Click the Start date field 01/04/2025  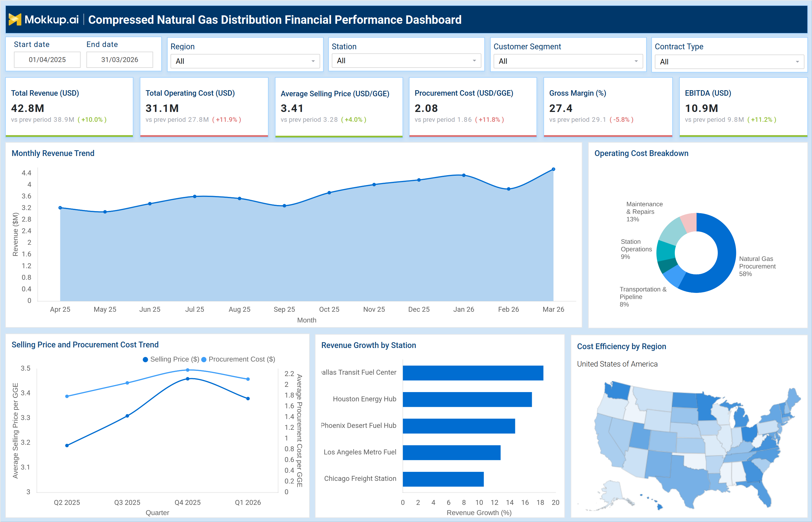coord(47,60)
